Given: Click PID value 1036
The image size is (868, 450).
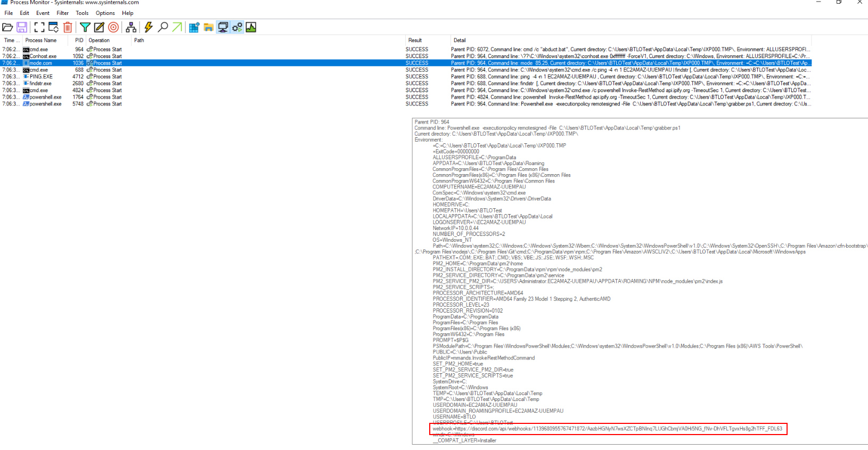Looking at the screenshot, I should 78,63.
